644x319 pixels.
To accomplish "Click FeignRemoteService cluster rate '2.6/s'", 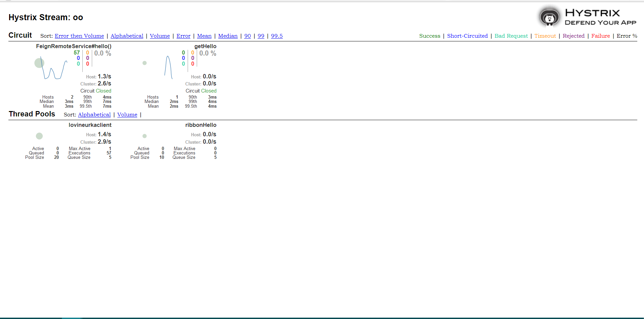I will coord(104,83).
